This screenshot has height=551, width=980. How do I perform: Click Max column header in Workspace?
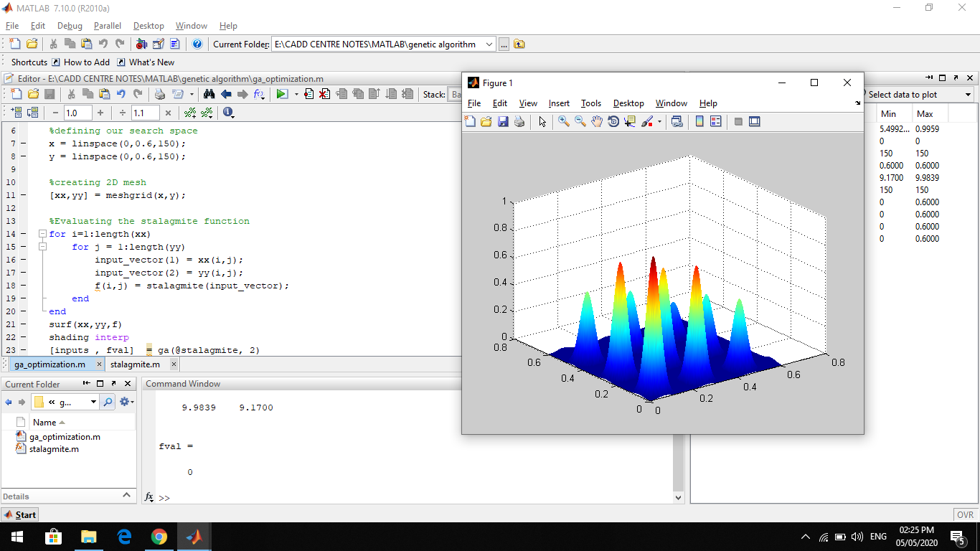click(925, 114)
